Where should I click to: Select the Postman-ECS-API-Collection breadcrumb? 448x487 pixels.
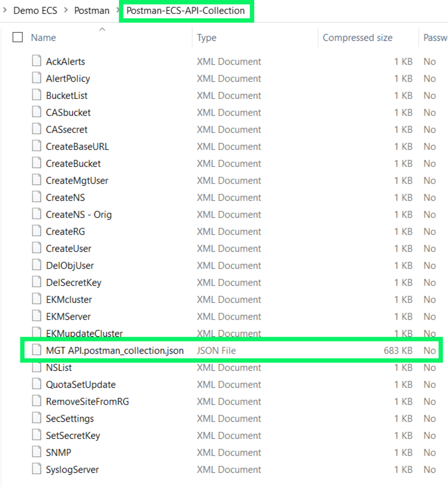pos(185,11)
